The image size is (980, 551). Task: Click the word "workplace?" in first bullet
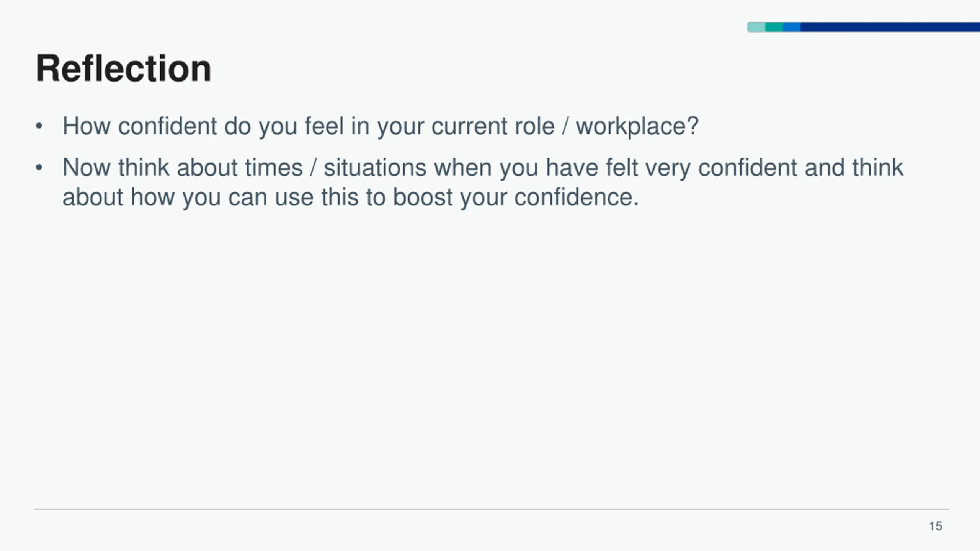[x=637, y=126]
